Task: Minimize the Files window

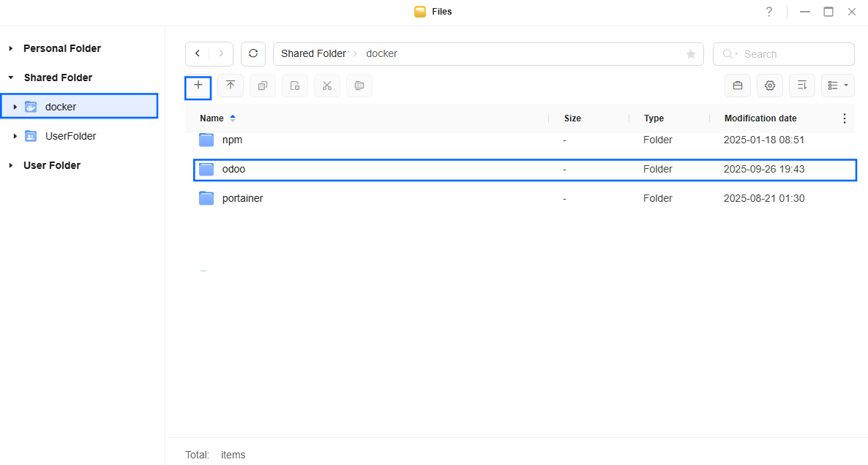Action: [805, 12]
